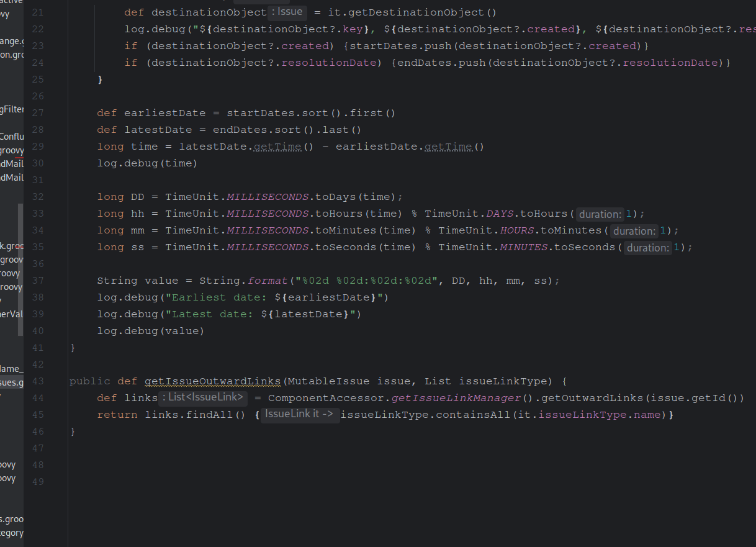Click the DAYS constant on line 33

coord(500,214)
